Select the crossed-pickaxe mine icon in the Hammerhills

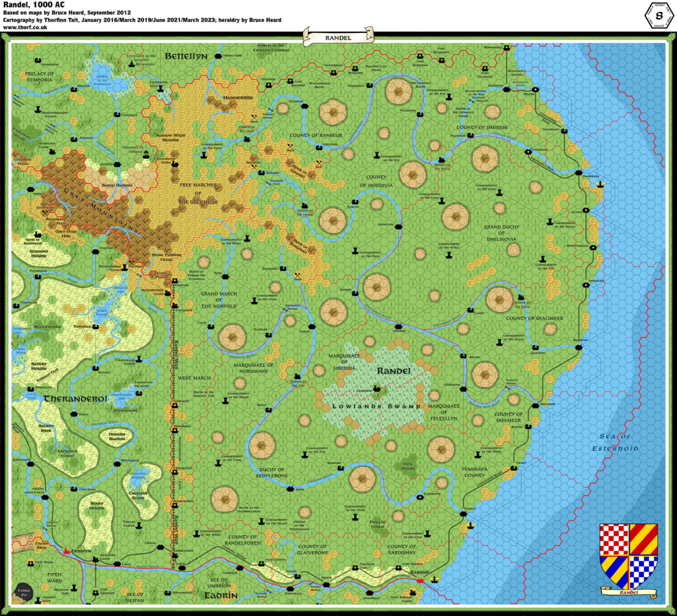click(x=254, y=117)
